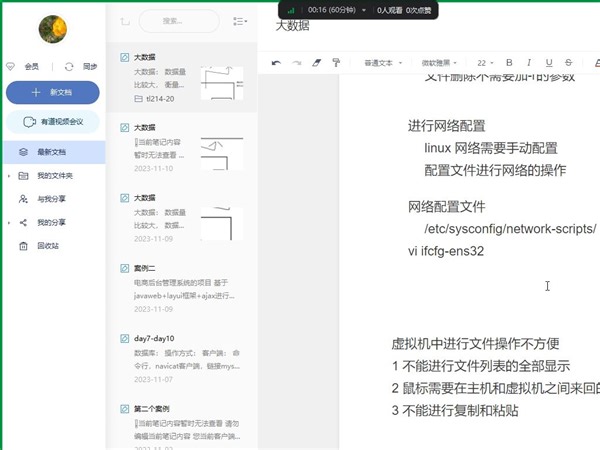Screen dimensions: 600x450
Task: Expand the 我的文件夹 tree arrow
Action: click(x=9, y=176)
